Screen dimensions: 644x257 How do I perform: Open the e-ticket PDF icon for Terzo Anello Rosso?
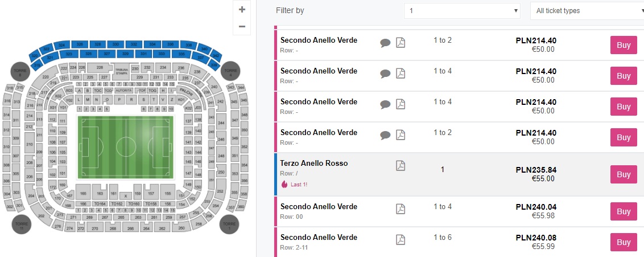(401, 165)
